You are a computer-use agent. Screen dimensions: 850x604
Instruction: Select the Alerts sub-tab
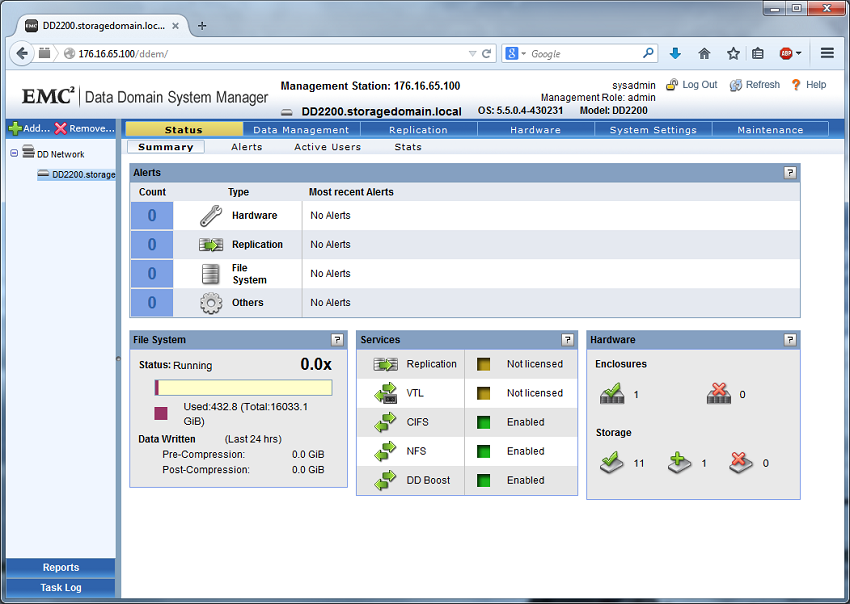(x=247, y=147)
